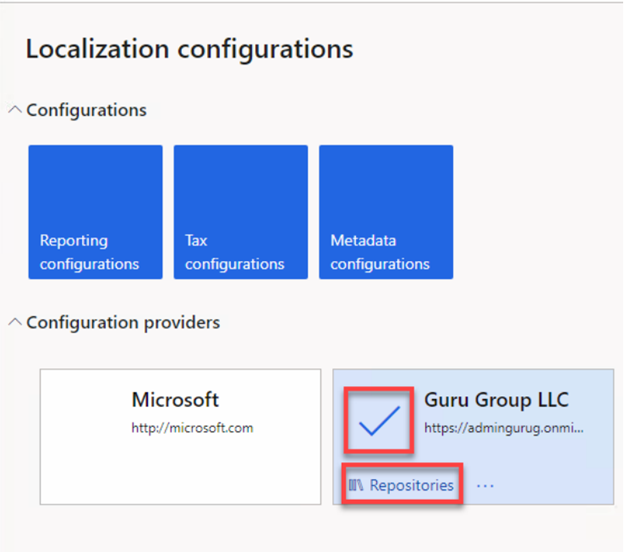Click the Microsoft provider name heading
624x552 pixels.
[175, 400]
